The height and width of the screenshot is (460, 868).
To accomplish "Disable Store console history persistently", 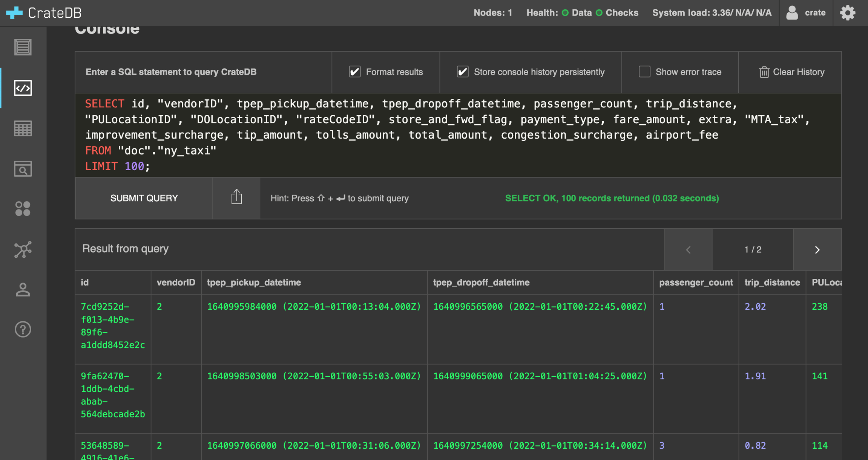I will point(463,72).
